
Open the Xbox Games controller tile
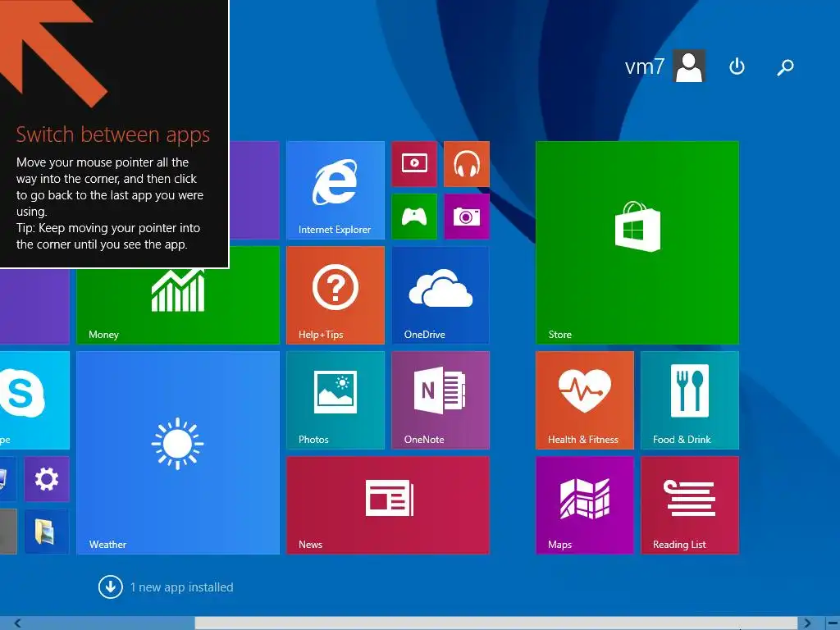coord(414,217)
